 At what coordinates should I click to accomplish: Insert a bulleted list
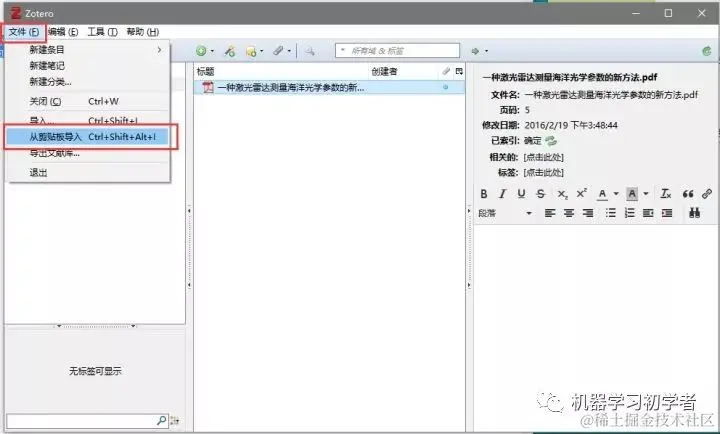pyautogui.click(x=610, y=213)
